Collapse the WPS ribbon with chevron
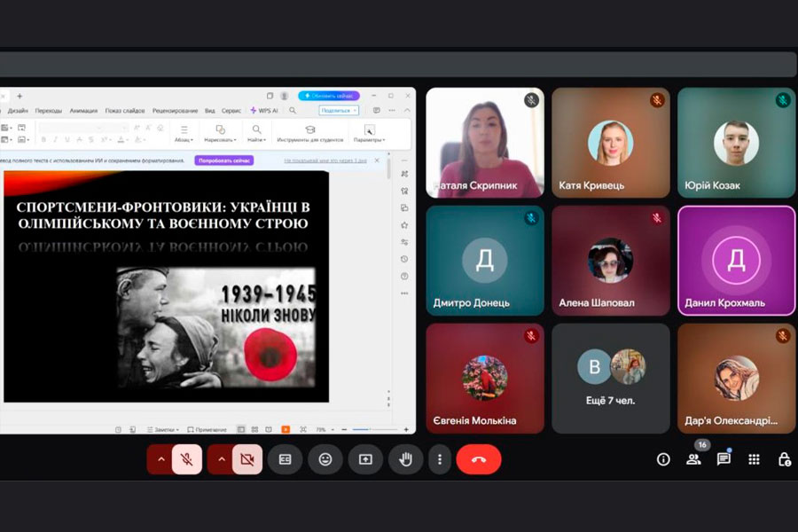The width and height of the screenshot is (798, 532). pos(407,111)
